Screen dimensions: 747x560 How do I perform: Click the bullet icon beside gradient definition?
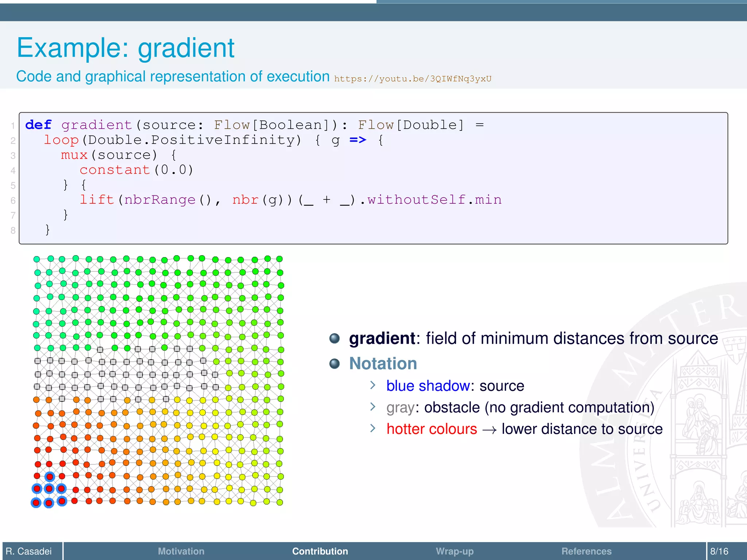click(334, 338)
